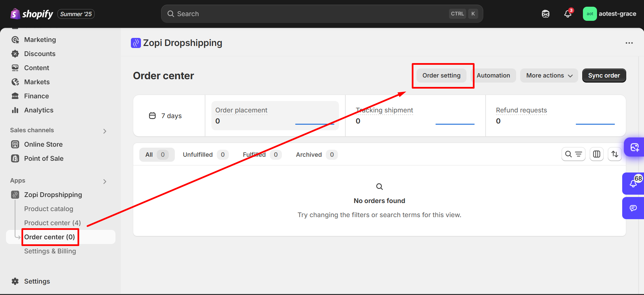Image resolution: width=644 pixels, height=295 pixels.
Task: Open the floating notifications widget with 68 badge
Action: [x=633, y=184]
